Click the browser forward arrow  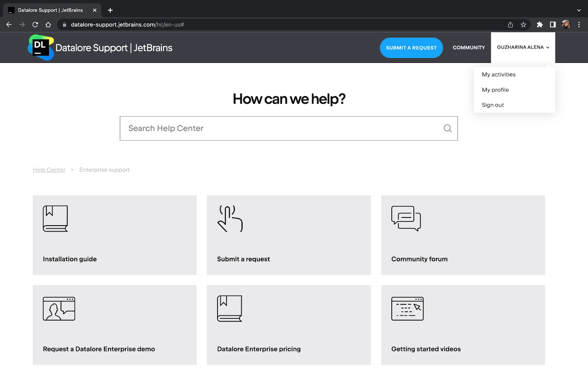[22, 25]
